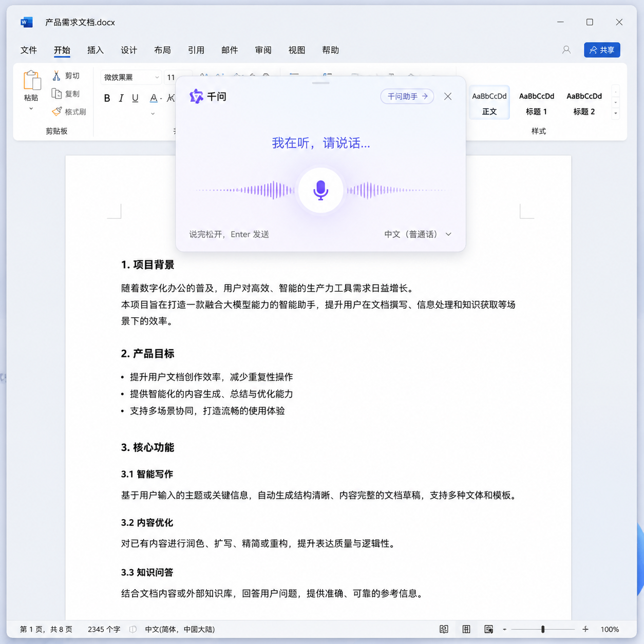Click the proofing icon in status bar
644x644 pixels.
click(133, 629)
